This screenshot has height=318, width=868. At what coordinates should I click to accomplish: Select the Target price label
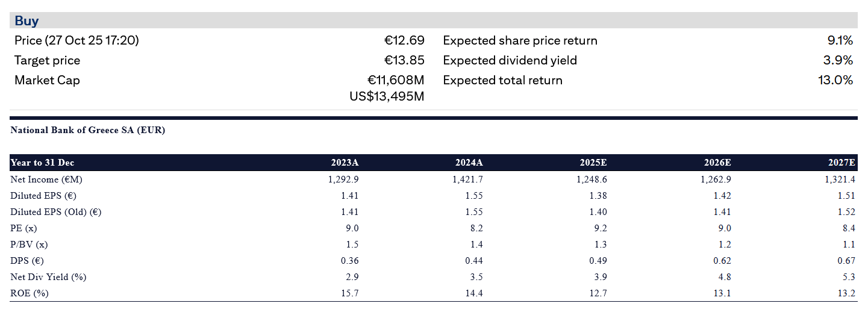(47, 61)
